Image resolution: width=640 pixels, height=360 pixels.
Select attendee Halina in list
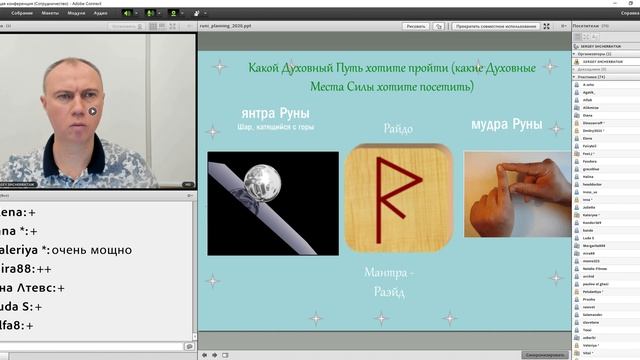coord(606,177)
